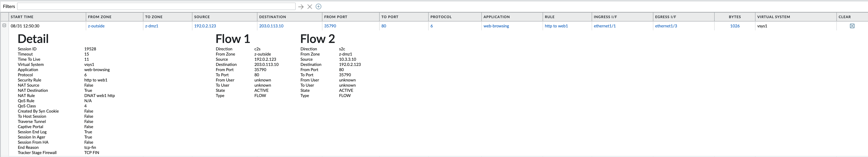Screen dimensions: 868x157
Task: Click the ethernet1/1 ingress interface link
Action: [604, 26]
